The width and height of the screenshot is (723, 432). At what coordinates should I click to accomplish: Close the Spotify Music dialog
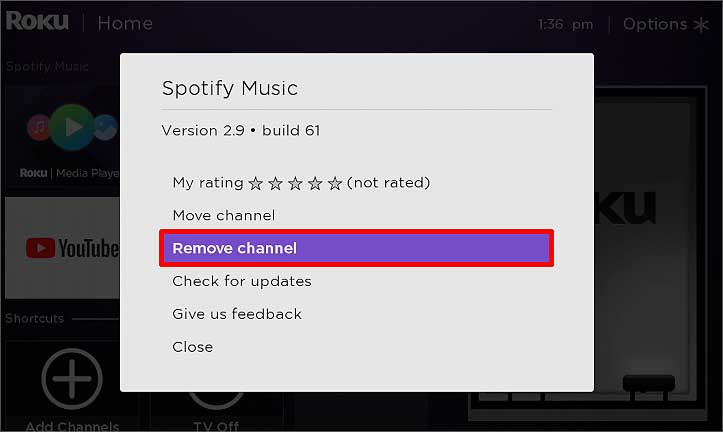pos(193,347)
